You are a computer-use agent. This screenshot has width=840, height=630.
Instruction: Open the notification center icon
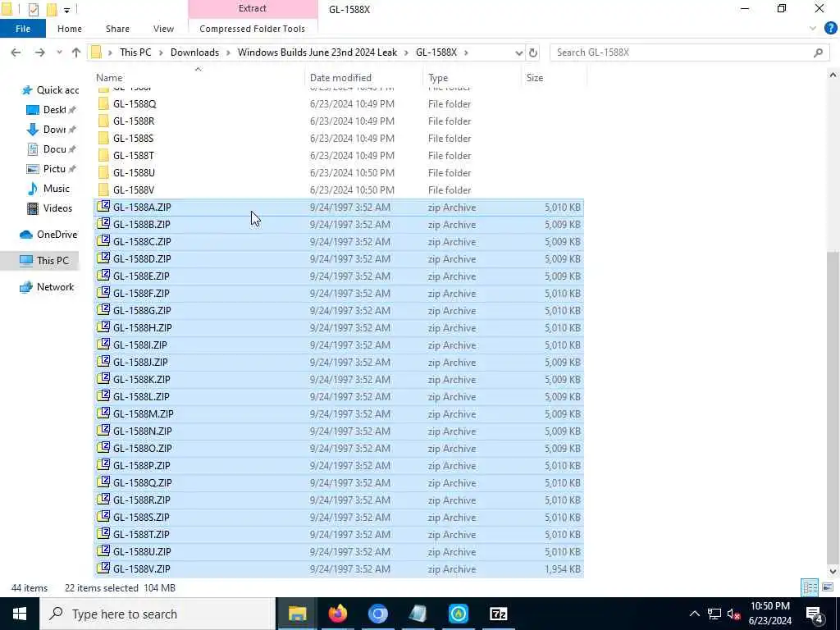(815, 614)
